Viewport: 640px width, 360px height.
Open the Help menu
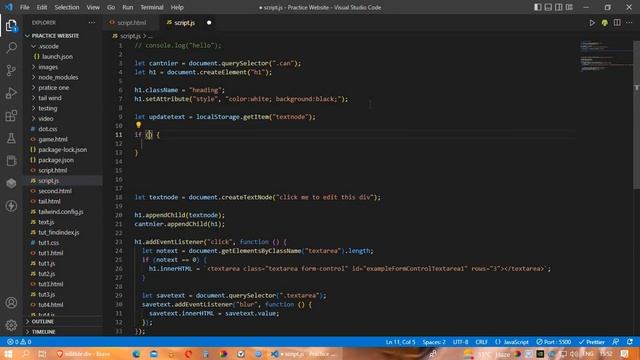tap(177, 7)
